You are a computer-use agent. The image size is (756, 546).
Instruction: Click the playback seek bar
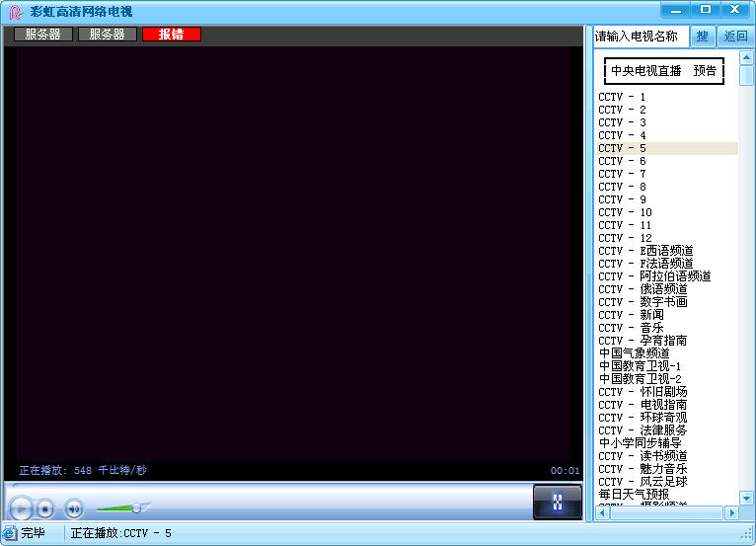point(266,487)
